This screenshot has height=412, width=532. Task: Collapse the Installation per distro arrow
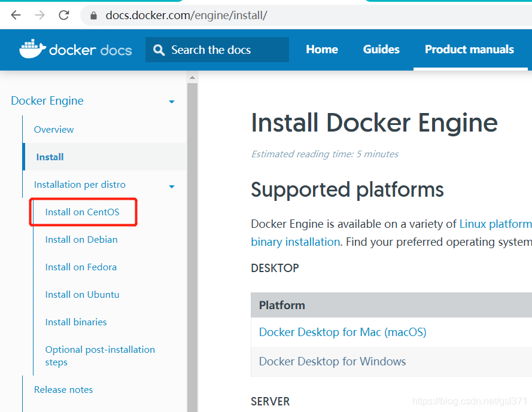pos(172,187)
